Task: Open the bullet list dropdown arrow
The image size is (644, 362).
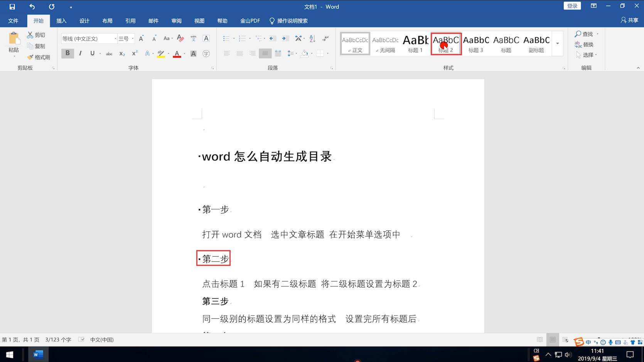Action: pyautogui.click(x=234, y=38)
